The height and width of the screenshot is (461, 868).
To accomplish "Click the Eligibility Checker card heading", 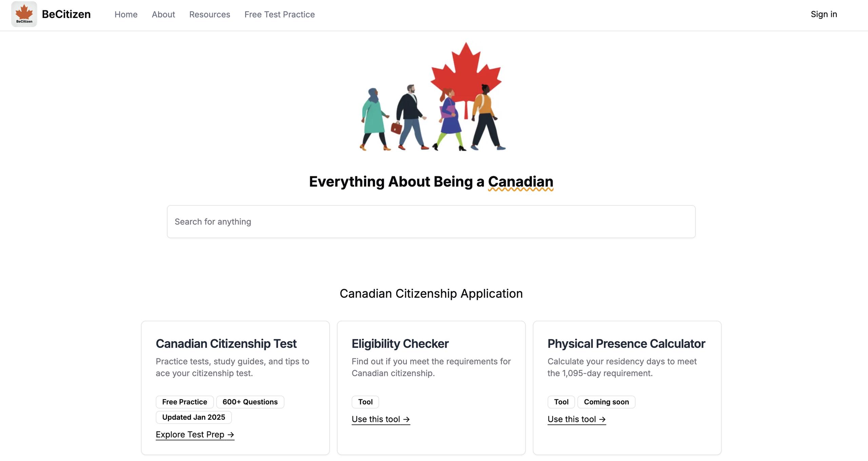I will pos(400,343).
